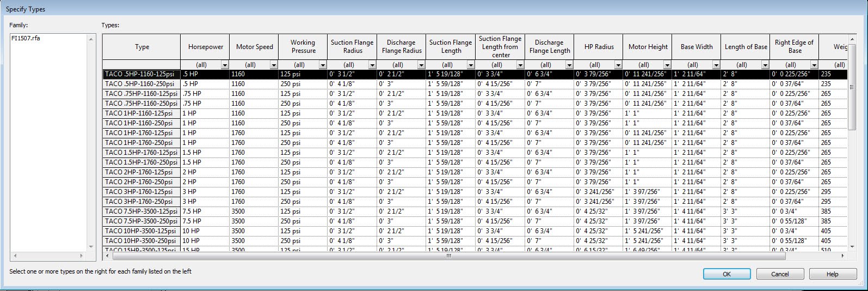The image size is (868, 291).
Task: Click the Motor Height column header
Action: coord(648,47)
